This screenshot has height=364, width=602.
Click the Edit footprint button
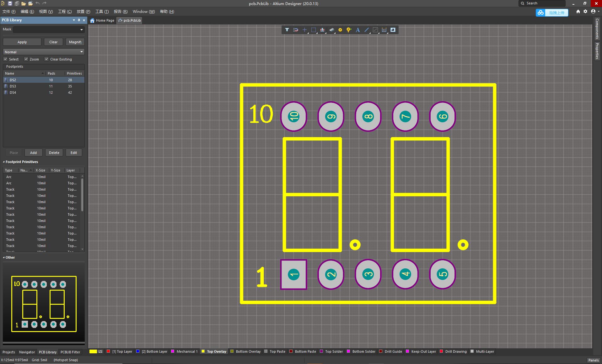click(74, 153)
